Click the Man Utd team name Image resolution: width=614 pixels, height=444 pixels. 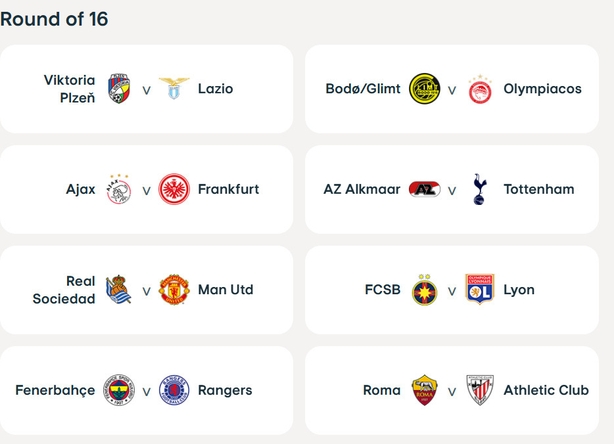pyautogui.click(x=226, y=290)
